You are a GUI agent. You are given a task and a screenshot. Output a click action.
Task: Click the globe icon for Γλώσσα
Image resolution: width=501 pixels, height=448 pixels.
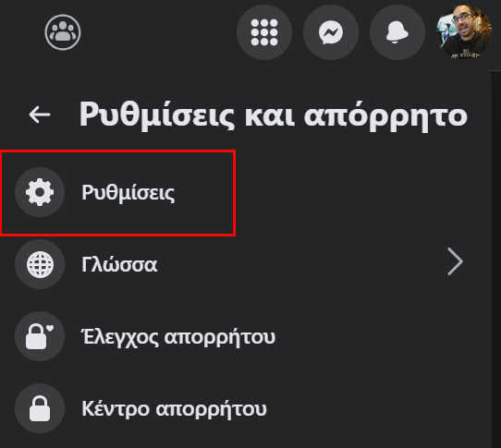pyautogui.click(x=40, y=264)
